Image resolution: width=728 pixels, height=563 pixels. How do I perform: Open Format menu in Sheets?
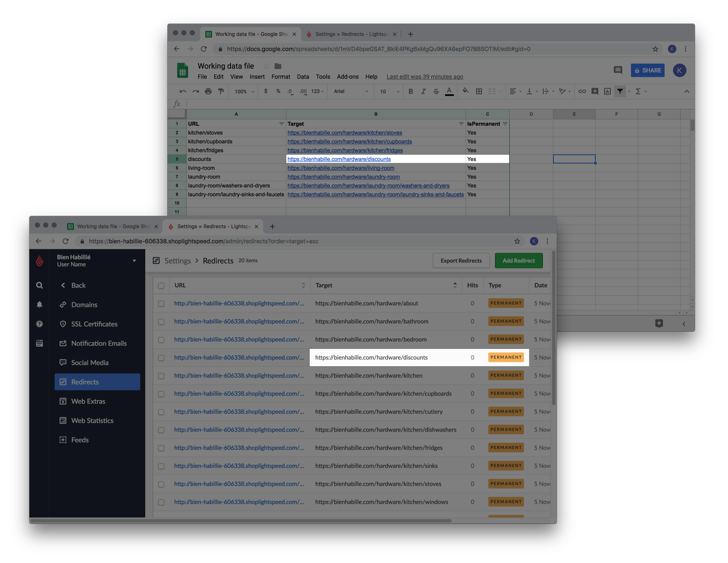click(x=281, y=77)
